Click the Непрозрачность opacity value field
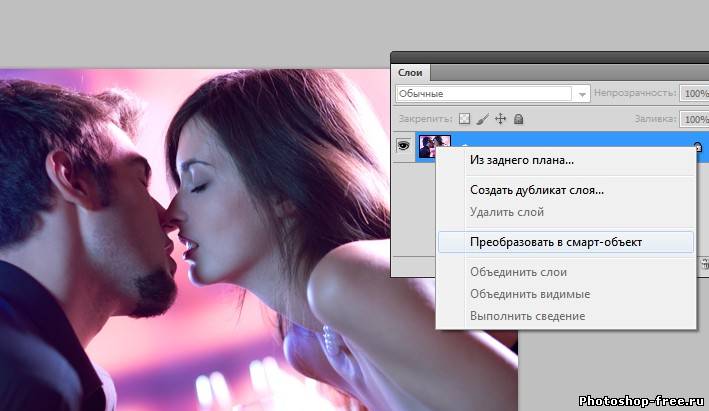Image resolution: width=709 pixels, height=411 pixels. click(694, 93)
